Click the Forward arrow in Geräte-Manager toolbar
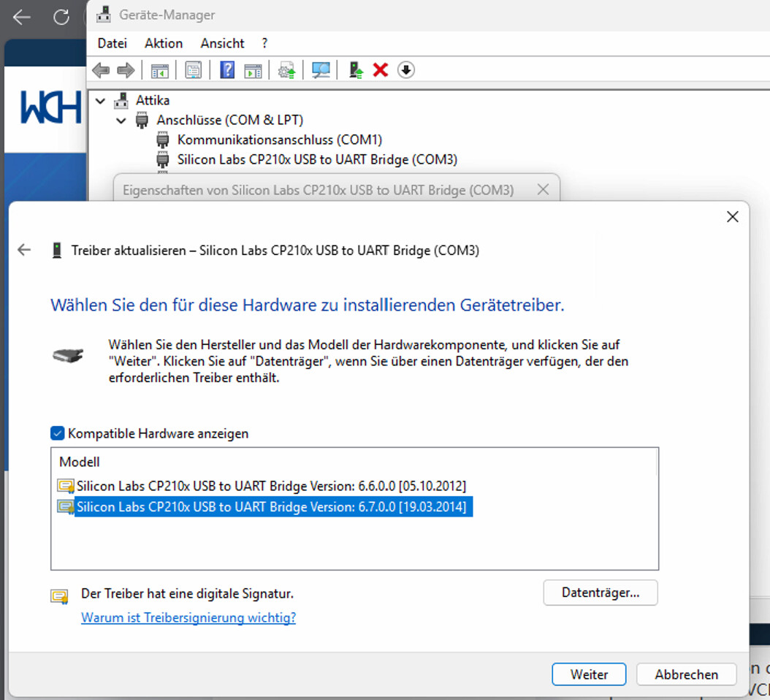 tap(126, 70)
